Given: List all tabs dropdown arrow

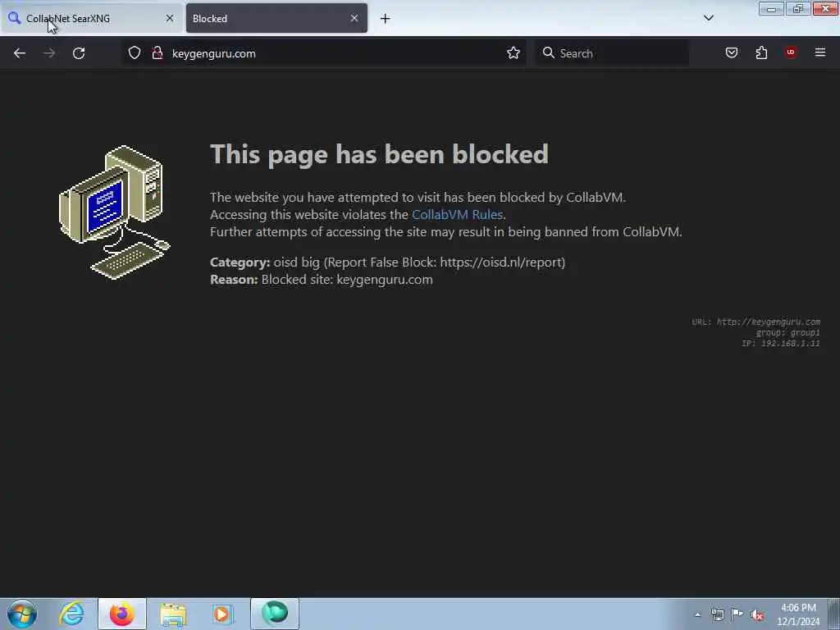Looking at the screenshot, I should [x=709, y=18].
